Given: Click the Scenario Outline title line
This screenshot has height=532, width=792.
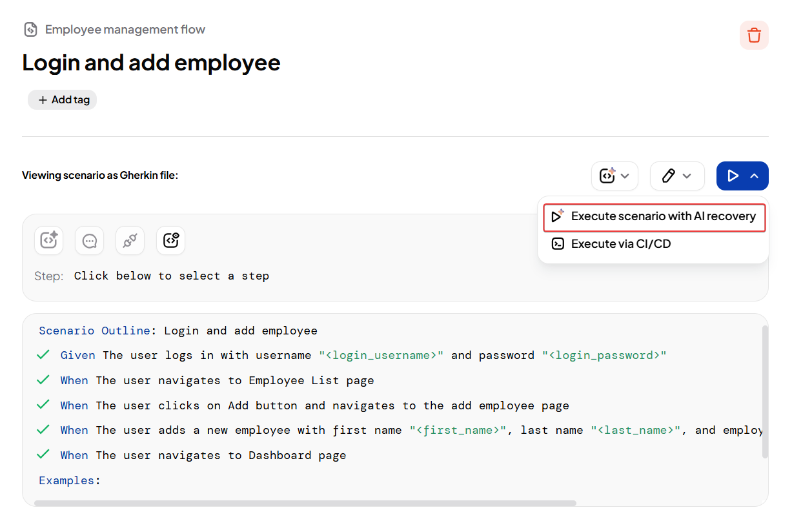Looking at the screenshot, I should [x=178, y=331].
